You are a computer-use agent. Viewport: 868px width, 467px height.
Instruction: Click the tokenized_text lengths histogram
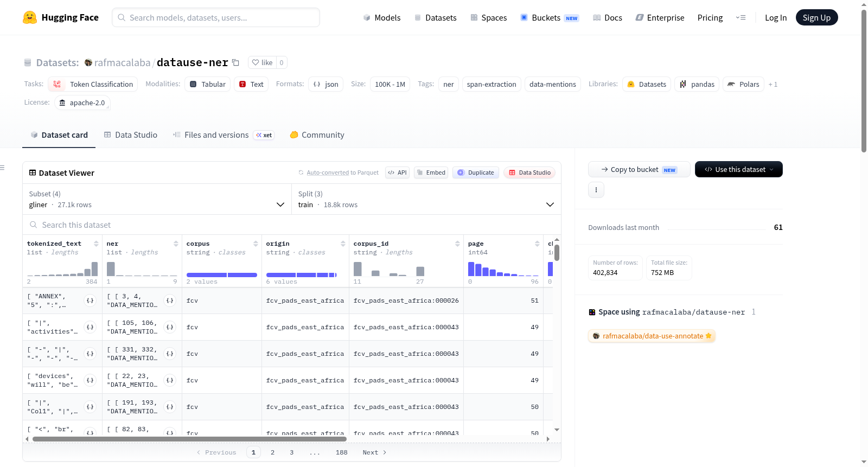point(62,269)
